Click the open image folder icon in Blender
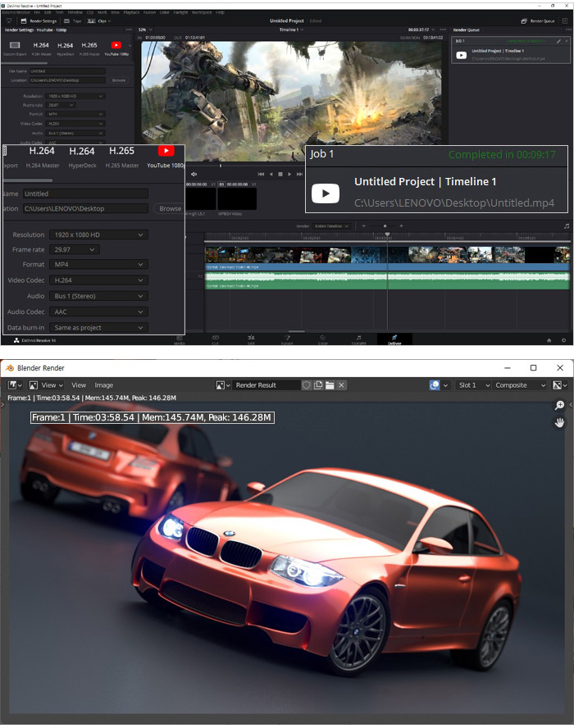The image size is (574, 728). [330, 385]
